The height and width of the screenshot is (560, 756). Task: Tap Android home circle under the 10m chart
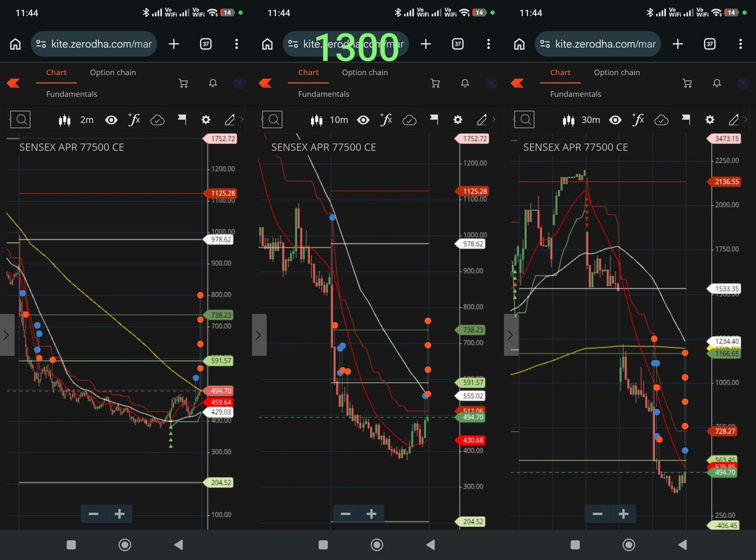coord(377,544)
